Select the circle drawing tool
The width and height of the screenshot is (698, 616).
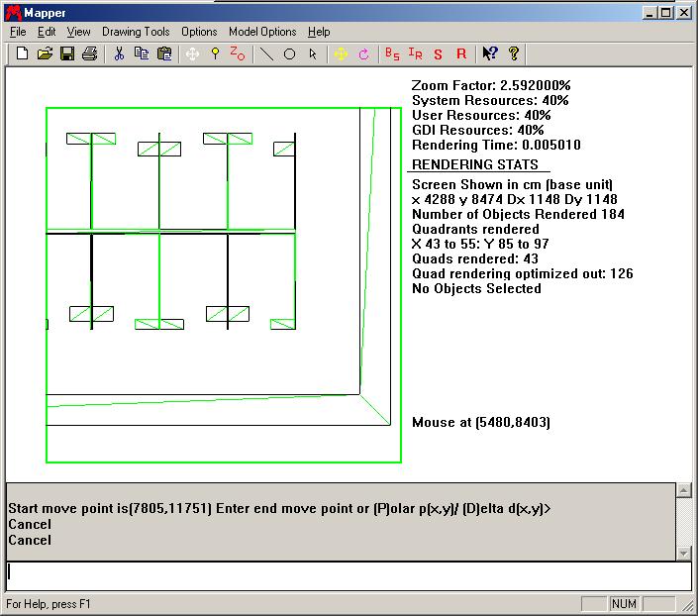(x=290, y=53)
